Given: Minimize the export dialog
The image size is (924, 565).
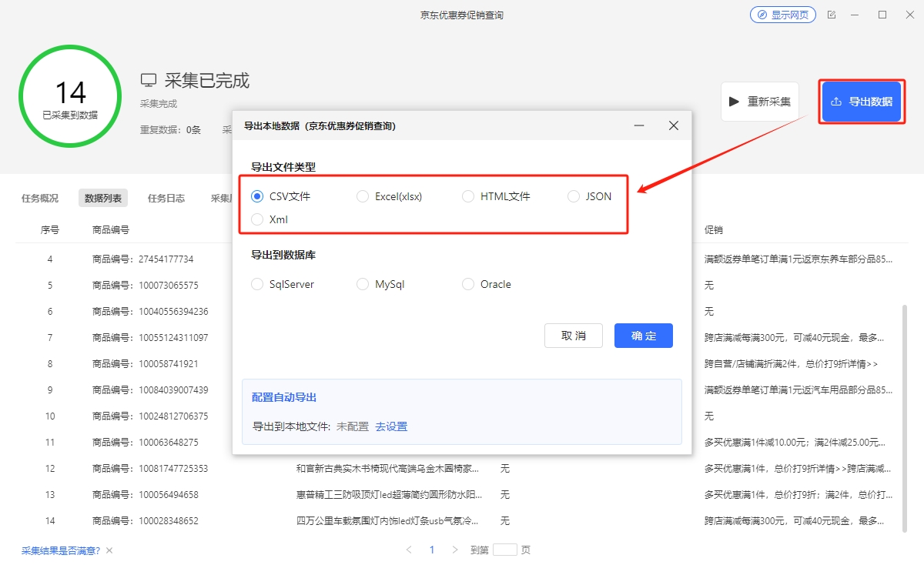Looking at the screenshot, I should [638, 125].
